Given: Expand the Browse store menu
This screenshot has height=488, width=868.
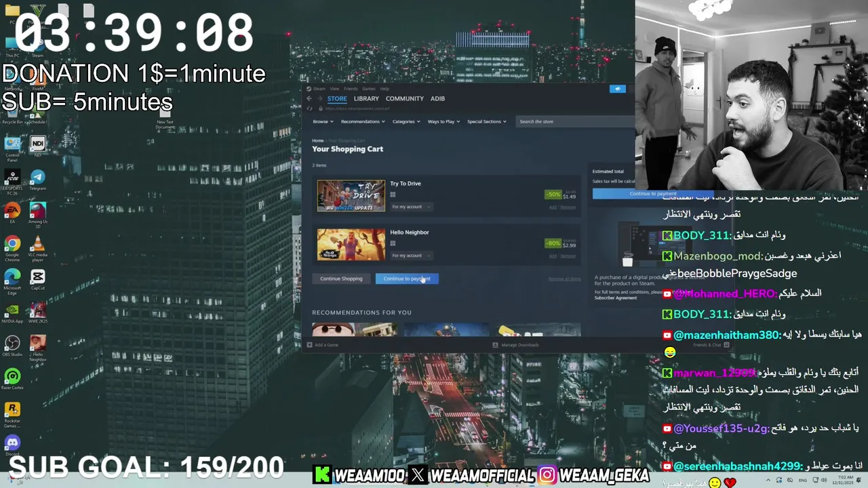Looking at the screenshot, I should tap(323, 121).
